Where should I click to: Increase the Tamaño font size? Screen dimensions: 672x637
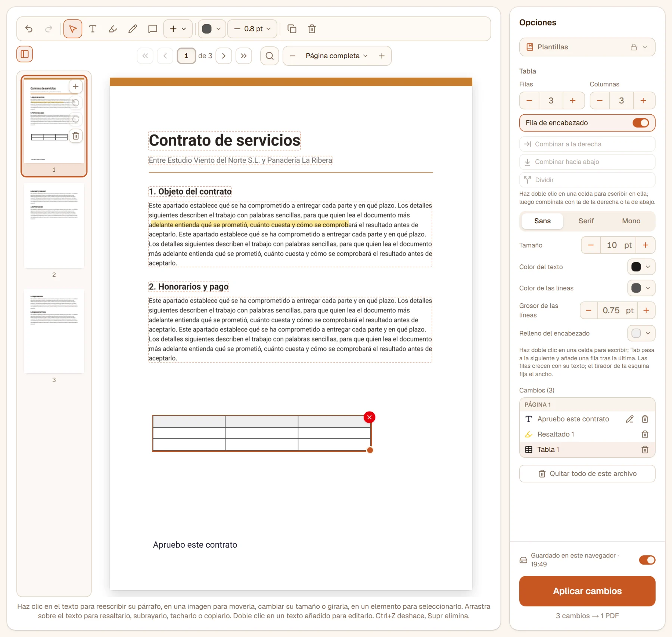click(x=645, y=245)
